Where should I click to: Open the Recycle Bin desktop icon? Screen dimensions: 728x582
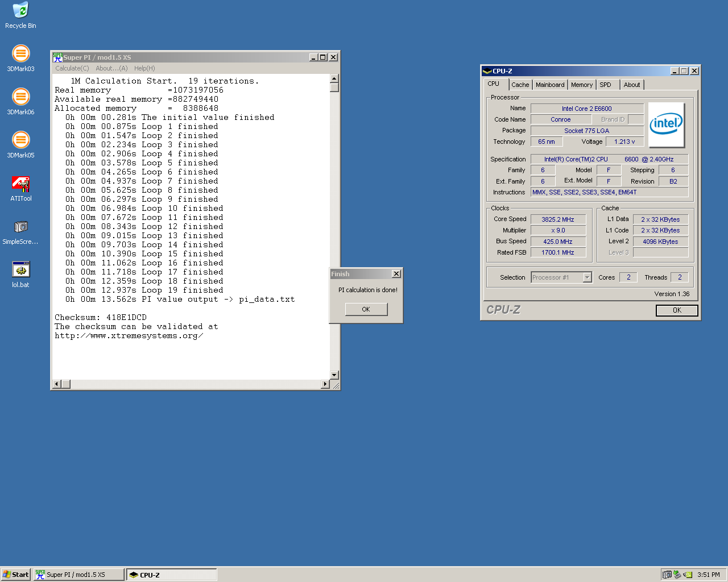click(x=20, y=11)
